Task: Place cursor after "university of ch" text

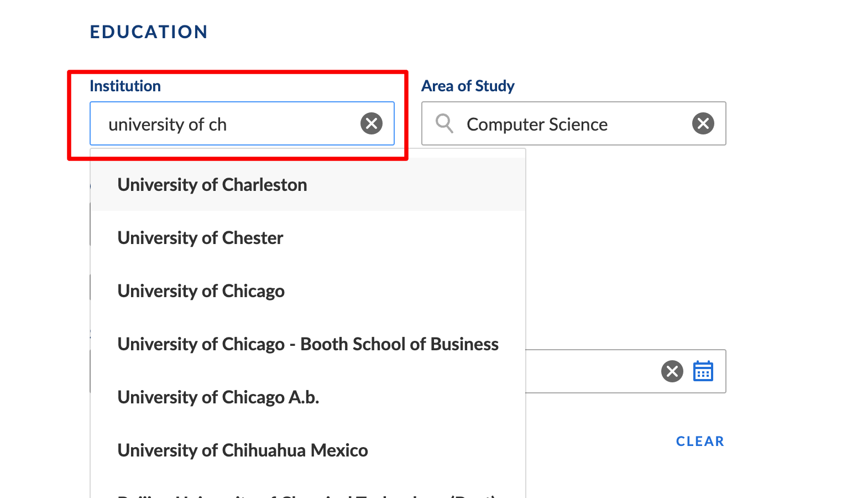Action: coord(228,124)
